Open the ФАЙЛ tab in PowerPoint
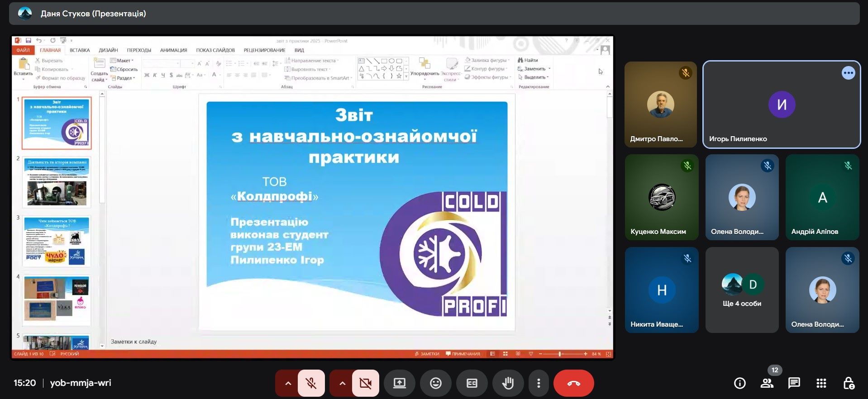868x399 pixels. [x=23, y=50]
